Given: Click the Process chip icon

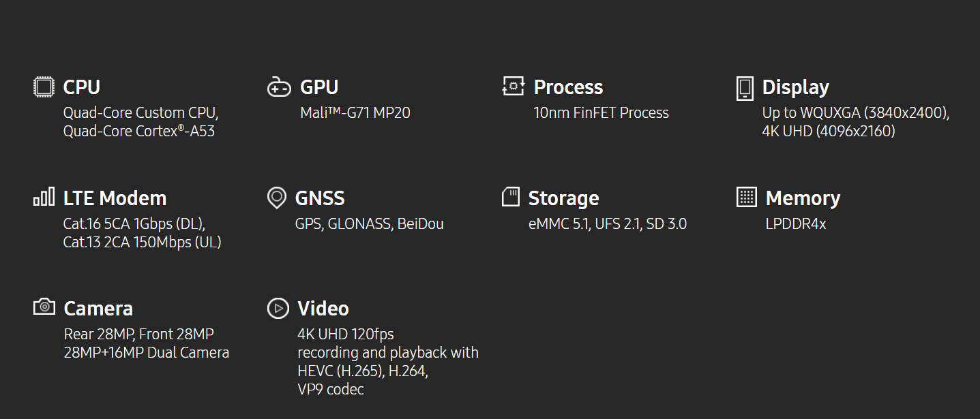Looking at the screenshot, I should point(514,86).
